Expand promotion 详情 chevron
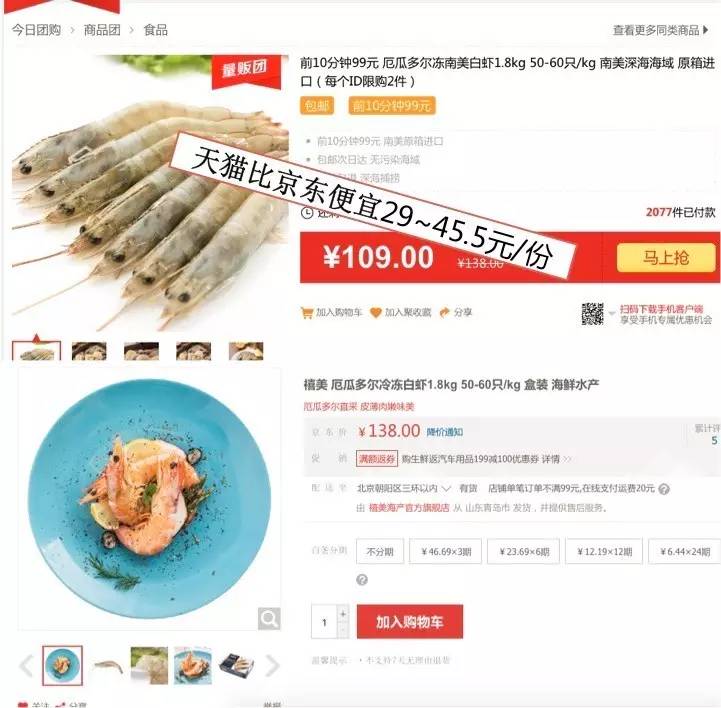Image resolution: width=721 pixels, height=708 pixels. pyautogui.click(x=567, y=459)
